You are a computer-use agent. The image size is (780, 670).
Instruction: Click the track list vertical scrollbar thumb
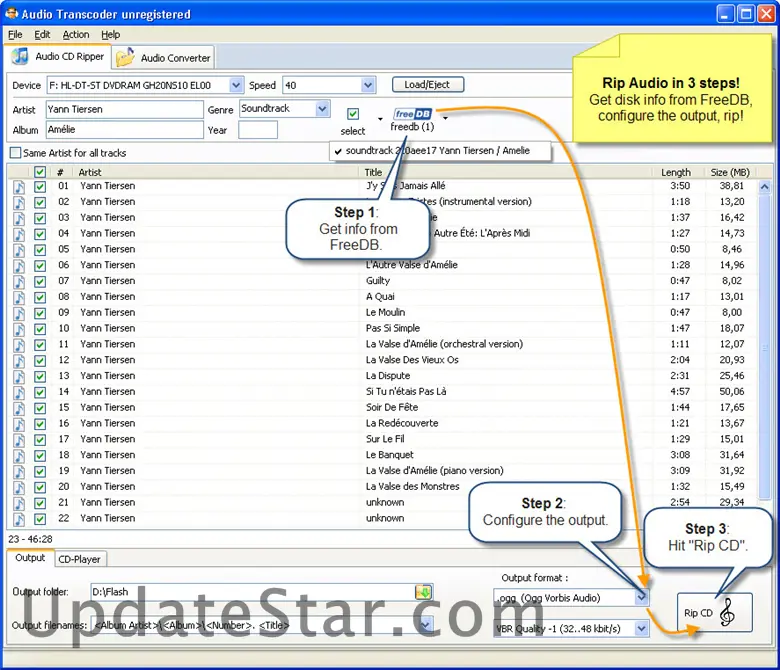point(765,347)
